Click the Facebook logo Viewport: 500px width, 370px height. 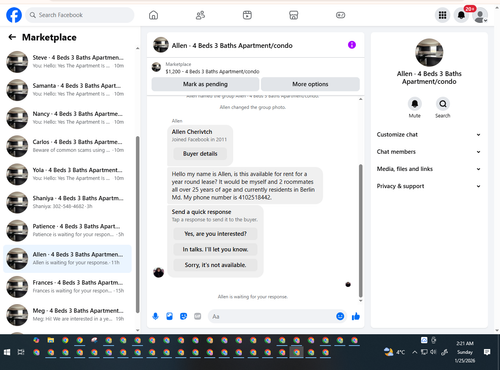[x=14, y=15]
